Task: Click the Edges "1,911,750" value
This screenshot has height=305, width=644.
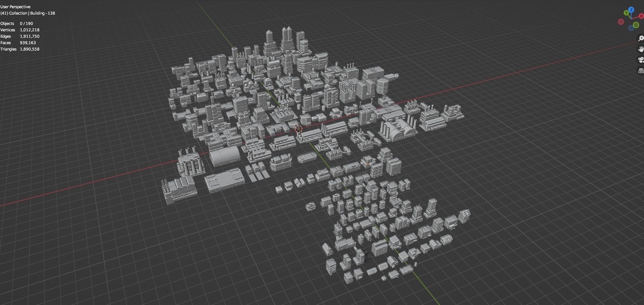Action: click(x=30, y=36)
